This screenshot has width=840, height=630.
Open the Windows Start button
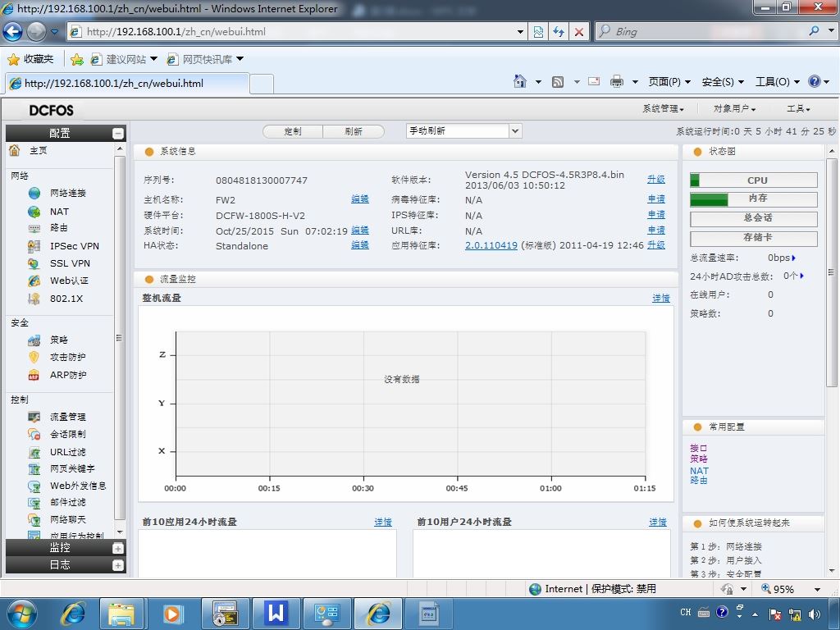pyautogui.click(x=21, y=614)
